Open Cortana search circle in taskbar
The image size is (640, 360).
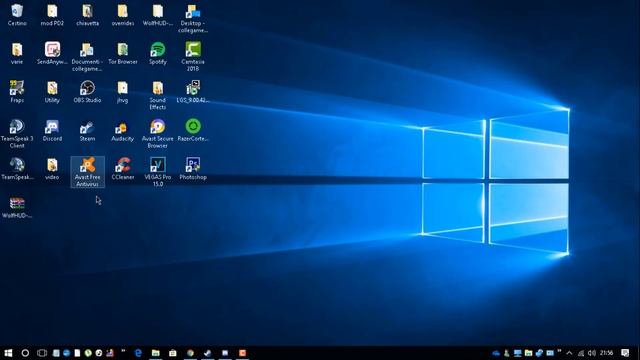[x=25, y=353]
